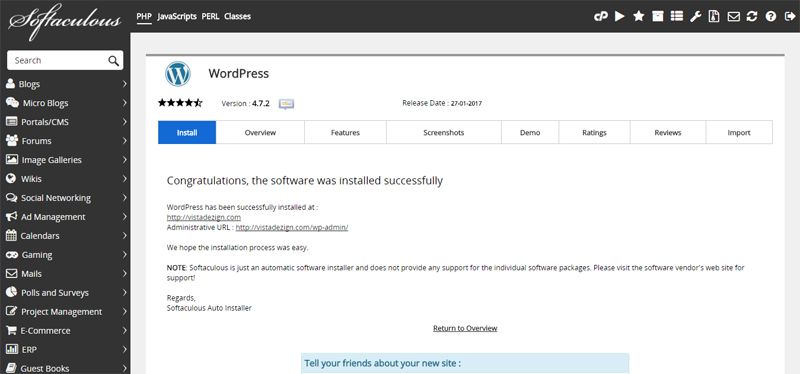The height and width of the screenshot is (374, 800).
Task: Click the Ad Management megaphone icon
Action: click(x=11, y=216)
